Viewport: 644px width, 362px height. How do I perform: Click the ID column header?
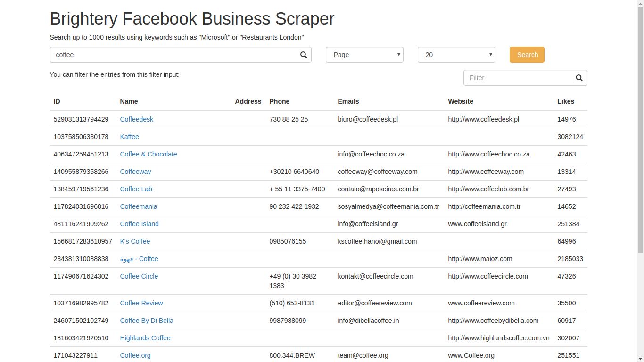coord(57,101)
